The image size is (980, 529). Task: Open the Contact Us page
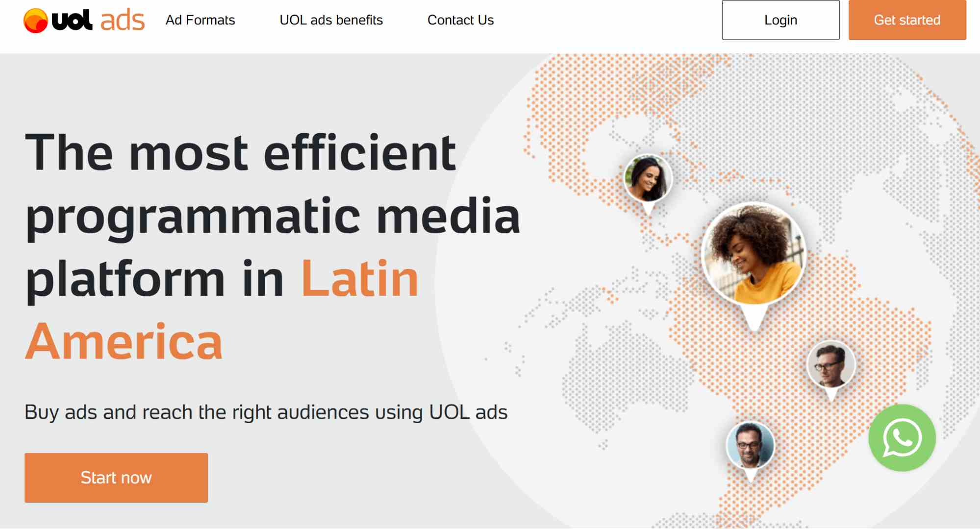[460, 20]
